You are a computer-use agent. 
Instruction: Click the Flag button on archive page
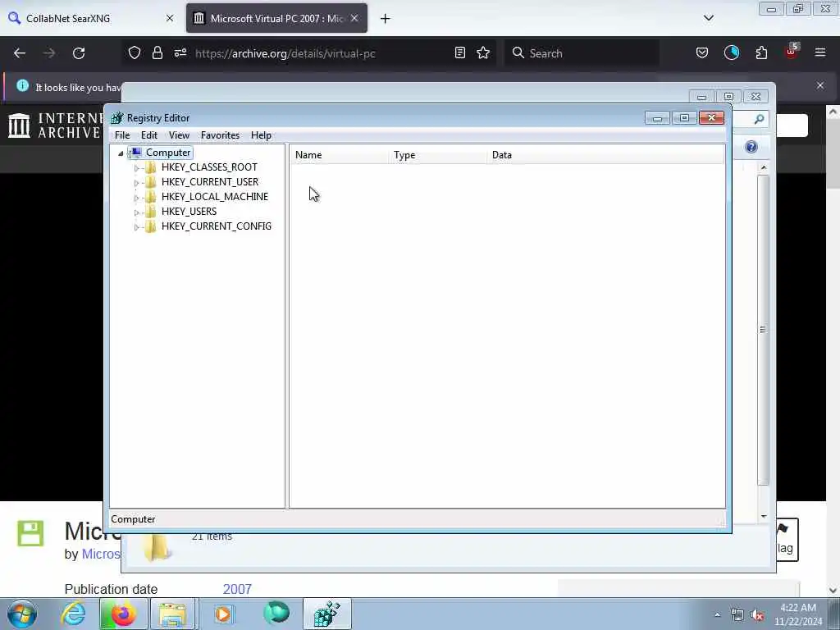pyautogui.click(x=786, y=540)
